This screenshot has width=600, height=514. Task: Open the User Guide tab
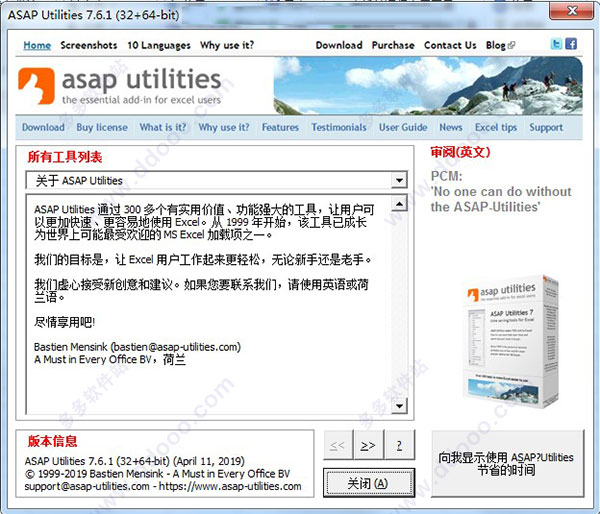pos(403,127)
